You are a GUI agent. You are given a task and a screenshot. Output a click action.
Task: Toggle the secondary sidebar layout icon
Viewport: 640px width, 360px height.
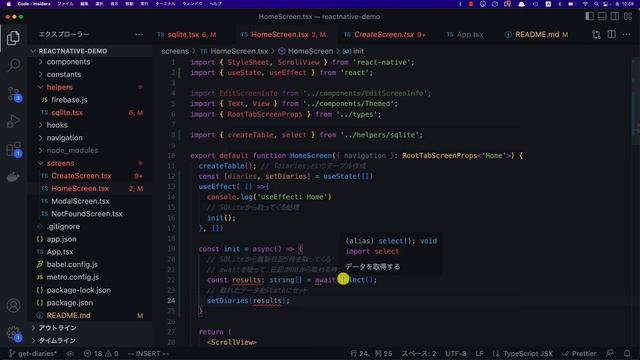(x=615, y=16)
